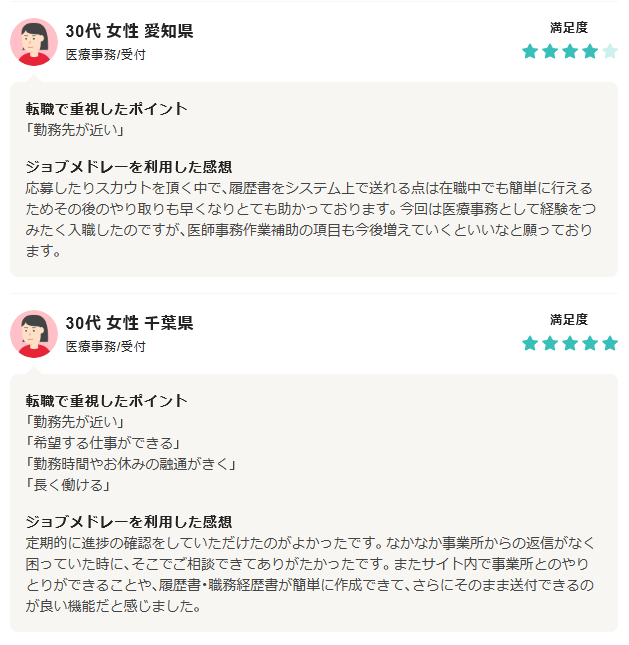
Task: Click first star of Chiba review rating
Action: tap(530, 343)
